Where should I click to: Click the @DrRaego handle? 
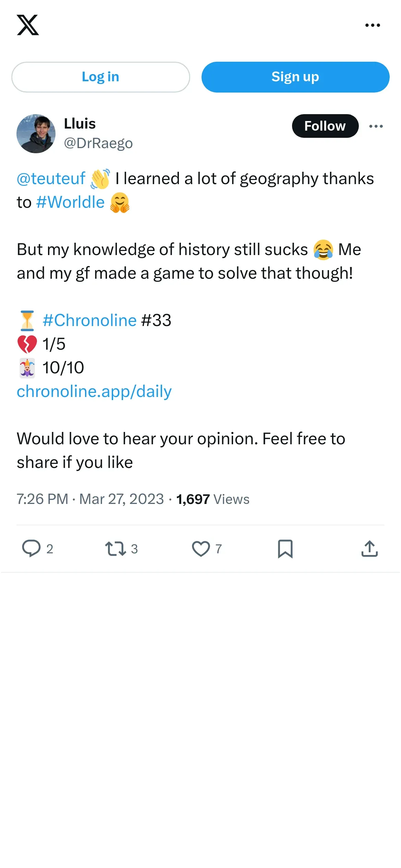point(98,143)
